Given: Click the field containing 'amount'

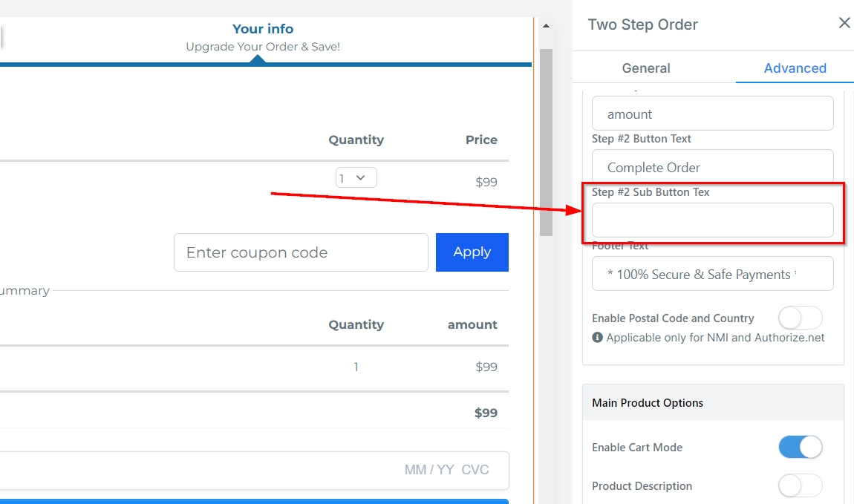Looking at the screenshot, I should (712, 114).
